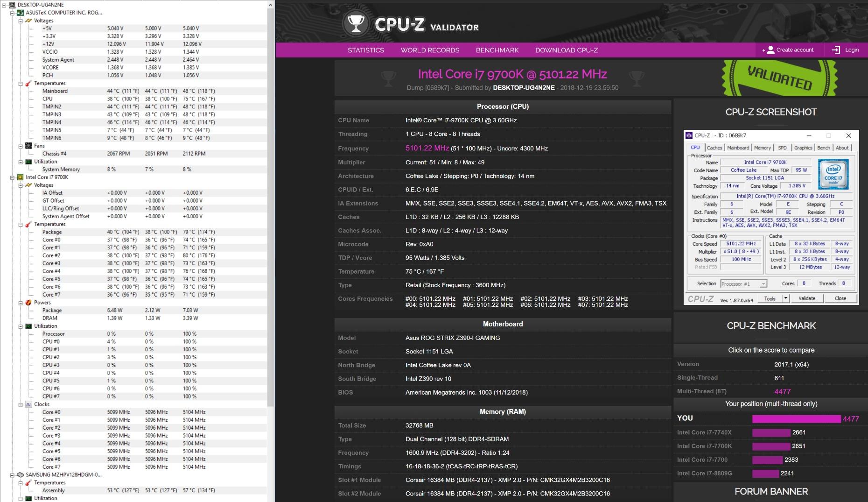Collapse the Fans node

tap(20, 146)
